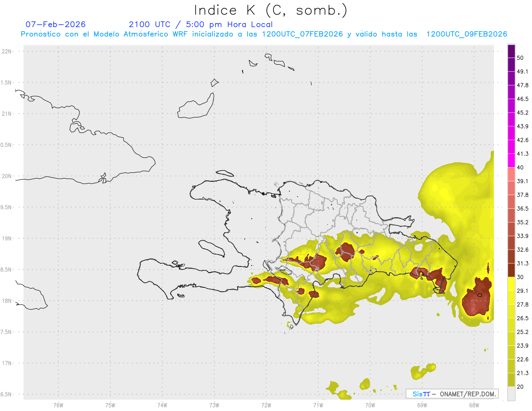Click the 'Indice K (C, somb.)' title
The width and height of the screenshot is (532, 411).
click(271, 10)
